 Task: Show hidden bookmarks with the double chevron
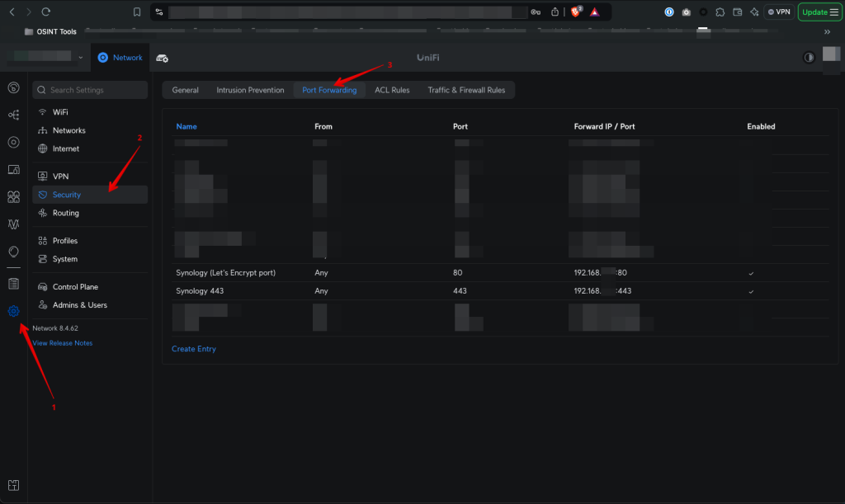coord(827,32)
